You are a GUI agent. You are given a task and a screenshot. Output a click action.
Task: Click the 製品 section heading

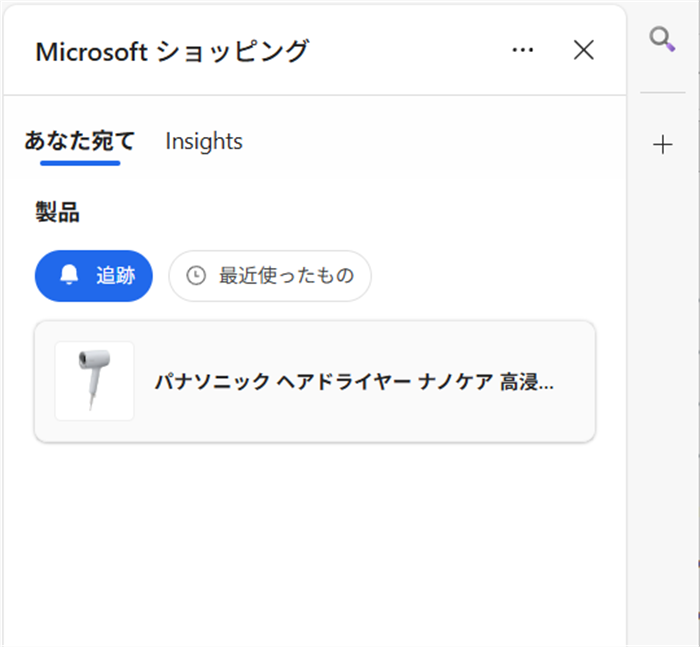[58, 212]
